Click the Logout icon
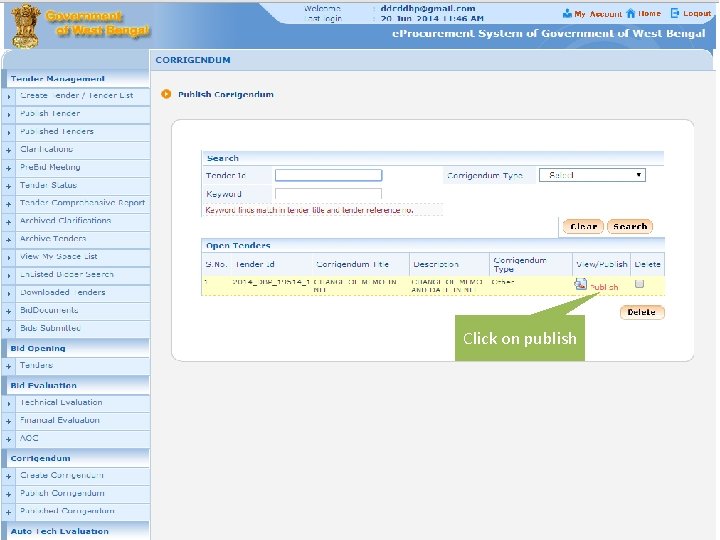This screenshot has width=720, height=540. tap(675, 13)
